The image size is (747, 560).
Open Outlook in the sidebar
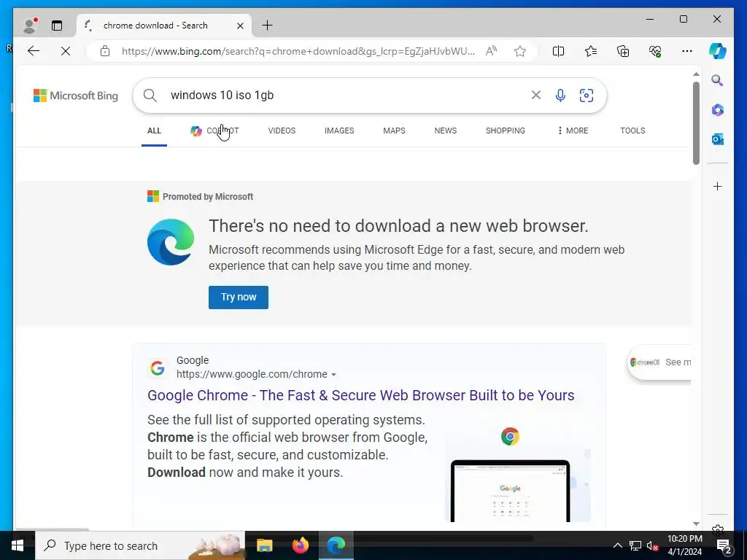[718, 139]
